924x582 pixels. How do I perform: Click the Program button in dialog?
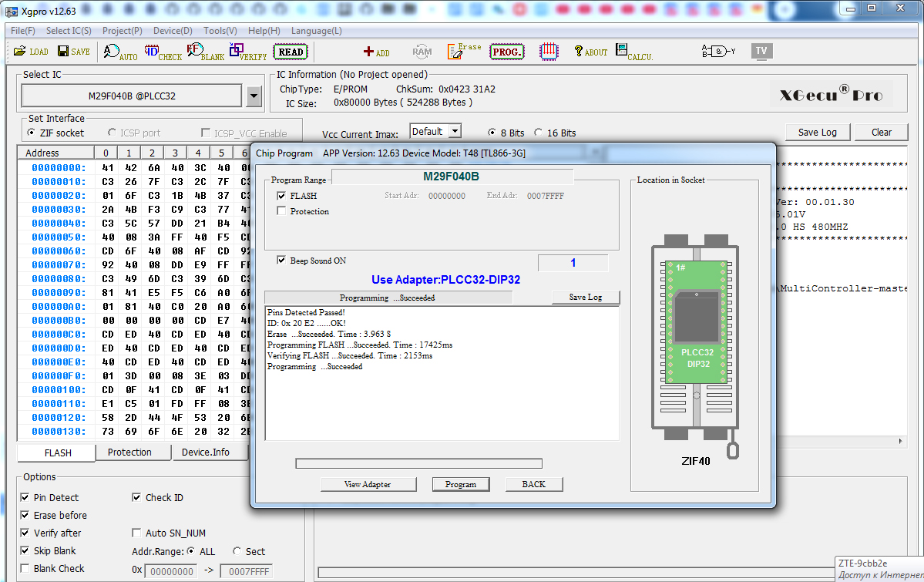tap(461, 484)
